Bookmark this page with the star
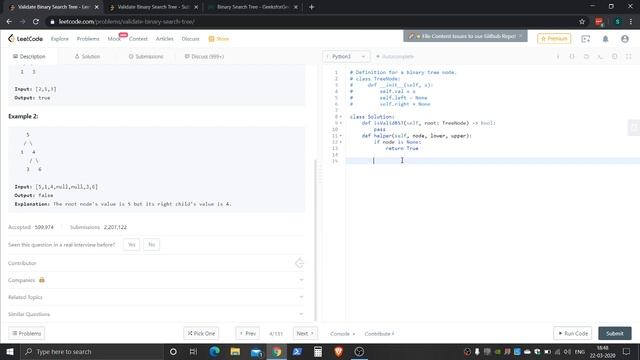This screenshot has height=360, width=640. [582, 22]
